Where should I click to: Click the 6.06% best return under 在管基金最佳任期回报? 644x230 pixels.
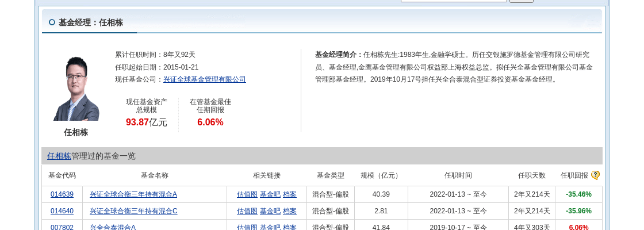210,122
